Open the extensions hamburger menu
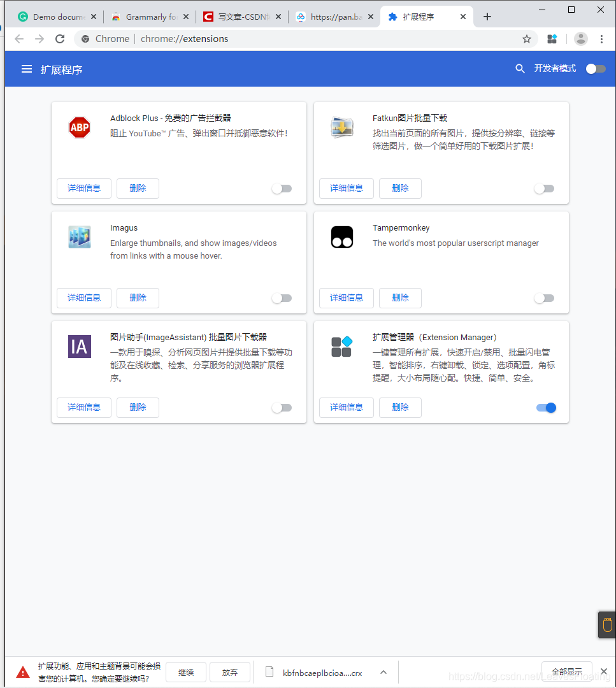616x688 pixels. click(27, 69)
